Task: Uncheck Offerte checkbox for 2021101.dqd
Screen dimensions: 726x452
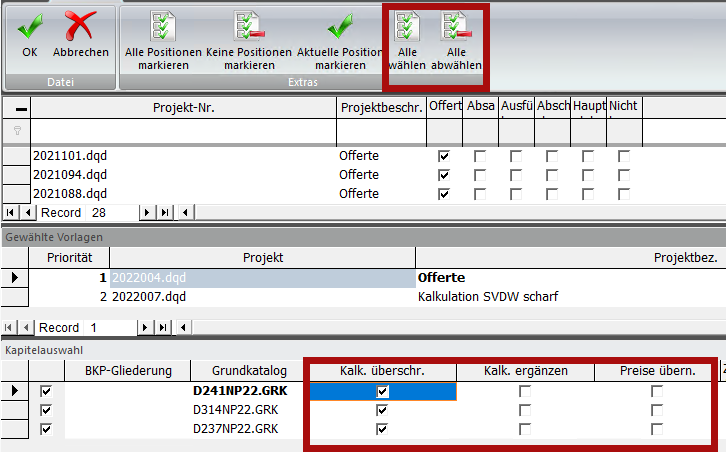Action: coord(444,156)
